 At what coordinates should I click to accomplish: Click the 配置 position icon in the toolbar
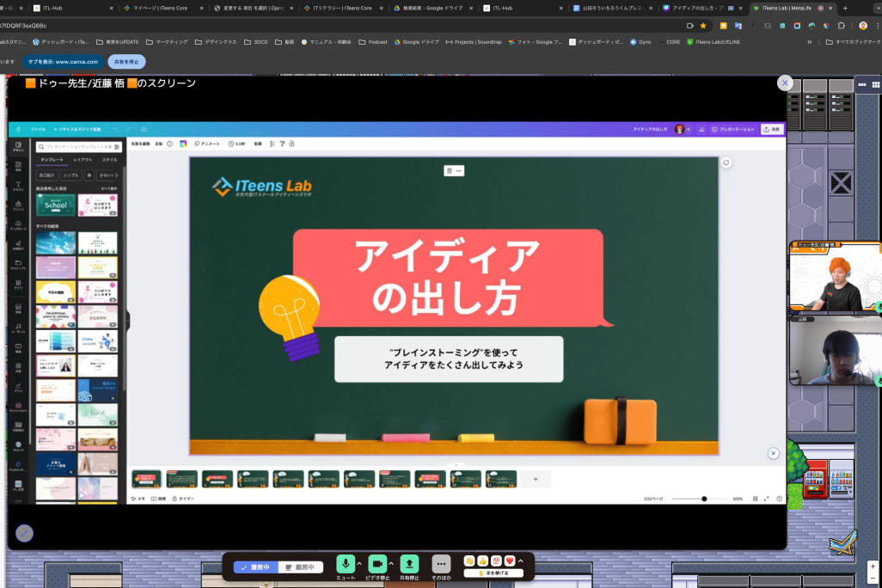(260, 144)
